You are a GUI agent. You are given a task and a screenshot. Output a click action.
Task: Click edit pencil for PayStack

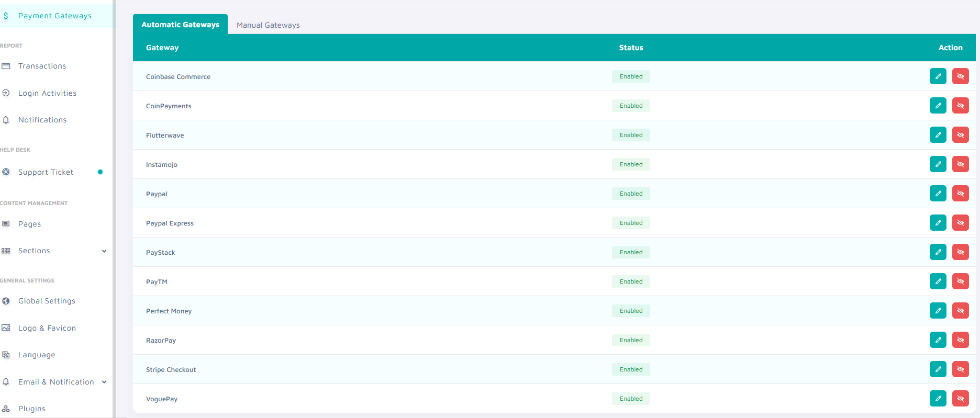click(938, 252)
